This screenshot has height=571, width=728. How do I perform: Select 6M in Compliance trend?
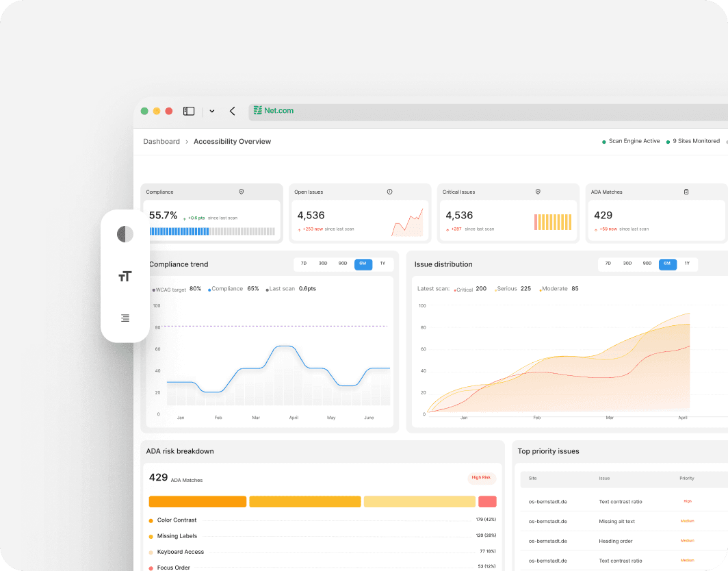pyautogui.click(x=363, y=264)
